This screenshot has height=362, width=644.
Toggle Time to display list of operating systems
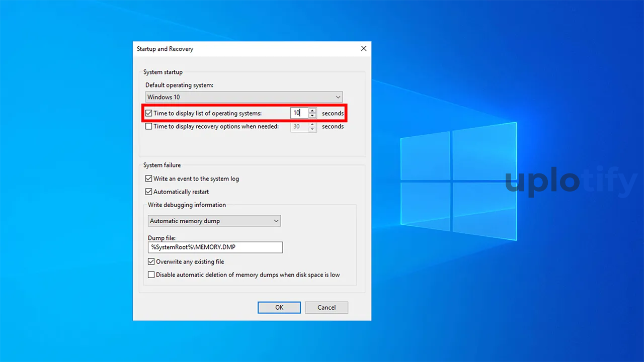148,113
